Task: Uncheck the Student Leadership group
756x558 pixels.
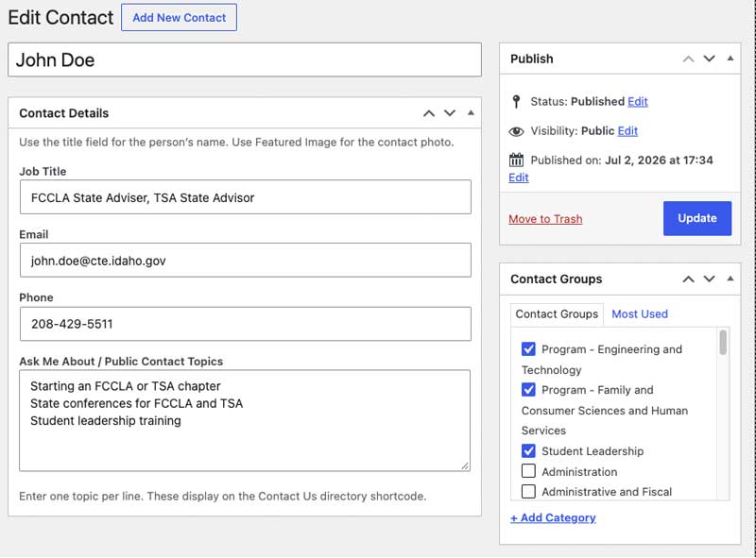Action: click(x=528, y=451)
